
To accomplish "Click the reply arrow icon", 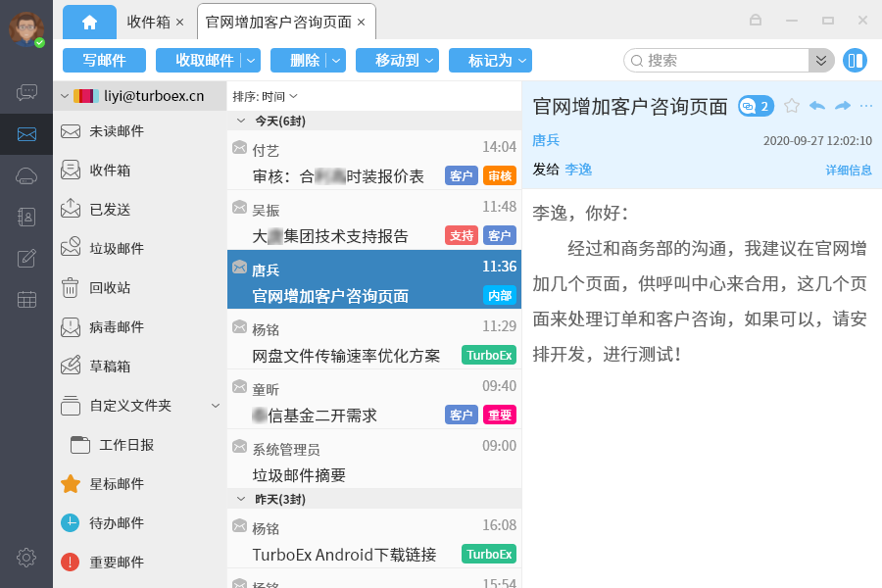I will click(816, 106).
